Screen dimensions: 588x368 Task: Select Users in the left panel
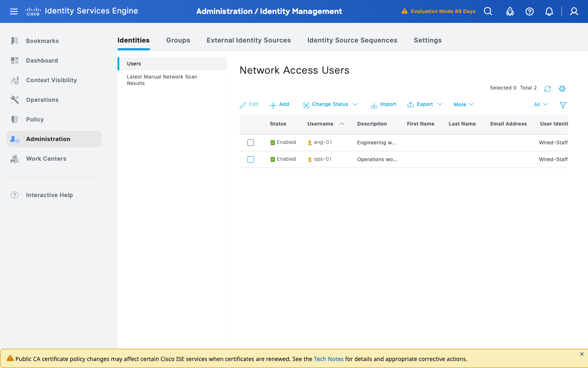point(172,64)
